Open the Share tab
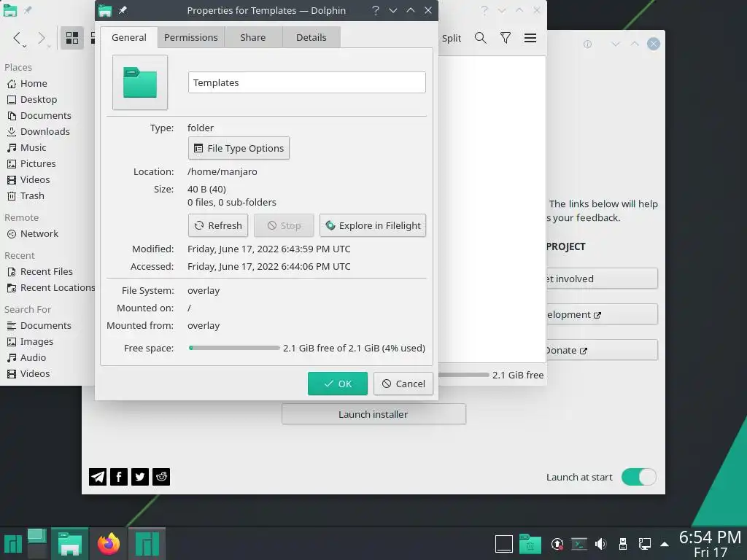The height and width of the screenshot is (560, 747). 253,37
